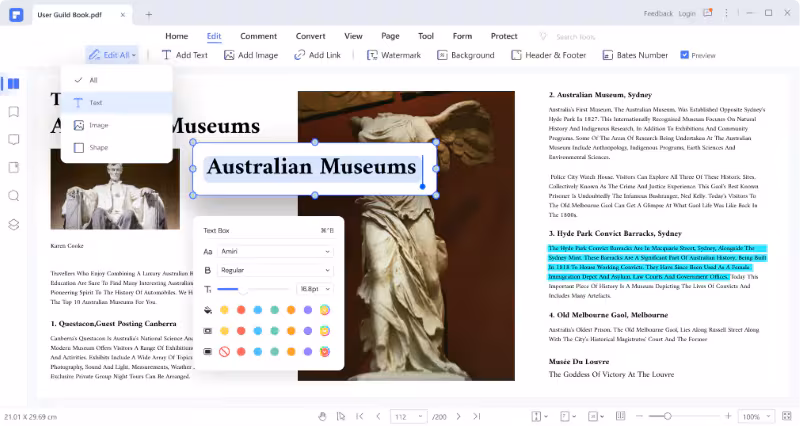Open the attachments panel icon in sidebar
The width and height of the screenshot is (800, 426).
[14, 167]
